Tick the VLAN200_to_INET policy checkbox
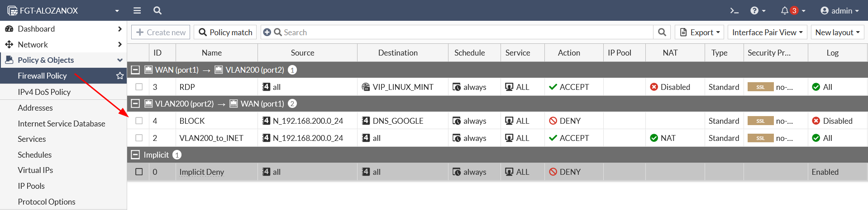 [x=139, y=138]
